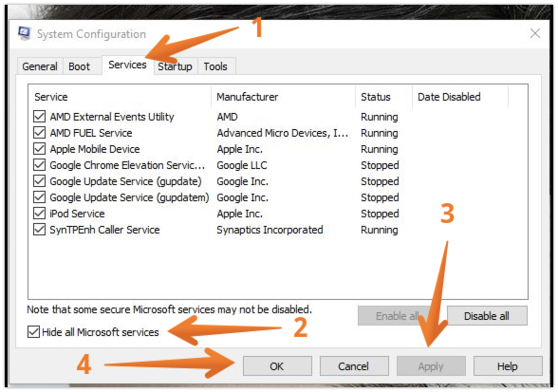Toggle Hide all Microsoft services checkbox
Viewport: 558px width, 392px height.
pos(33,332)
